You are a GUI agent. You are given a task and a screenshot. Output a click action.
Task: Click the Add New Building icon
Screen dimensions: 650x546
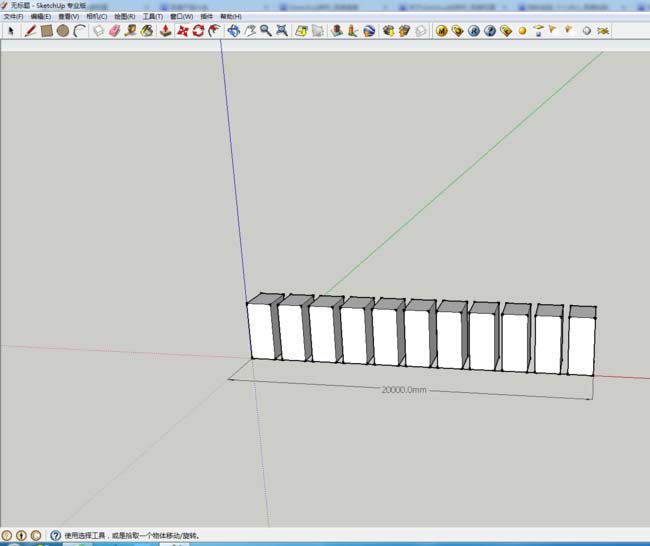(337, 31)
